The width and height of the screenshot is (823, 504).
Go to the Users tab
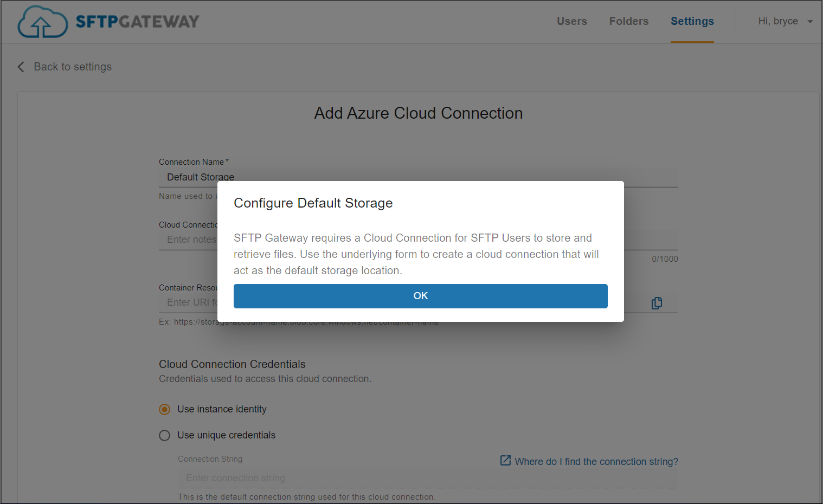pyautogui.click(x=572, y=21)
